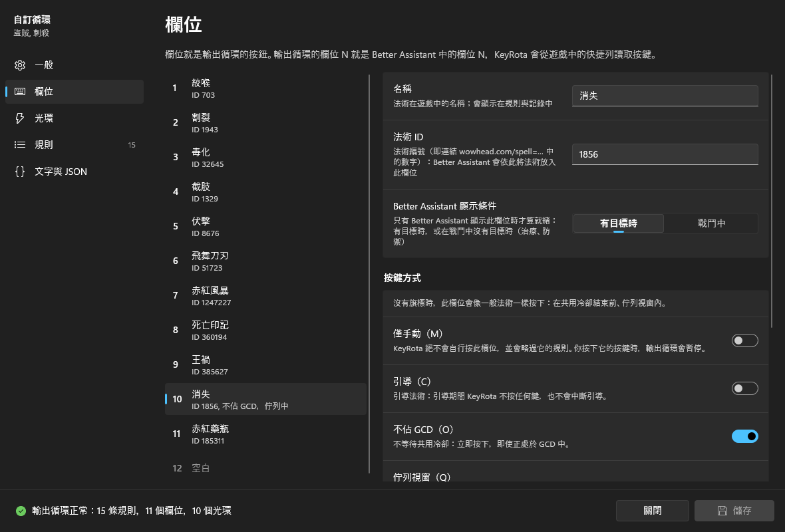Select slot 3 毒化

point(265,157)
